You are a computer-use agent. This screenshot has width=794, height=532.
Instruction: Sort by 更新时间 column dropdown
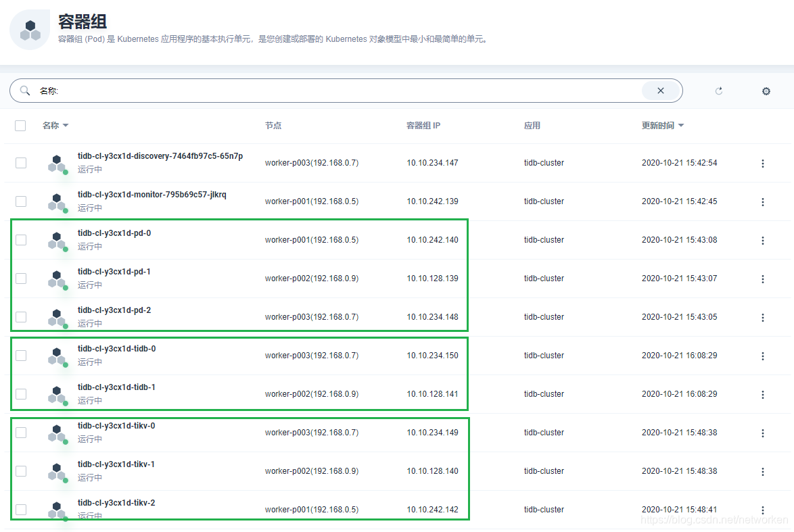(663, 126)
